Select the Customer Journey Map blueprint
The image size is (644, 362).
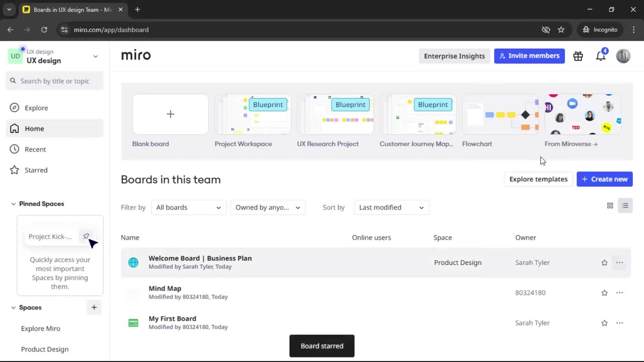tap(418, 114)
